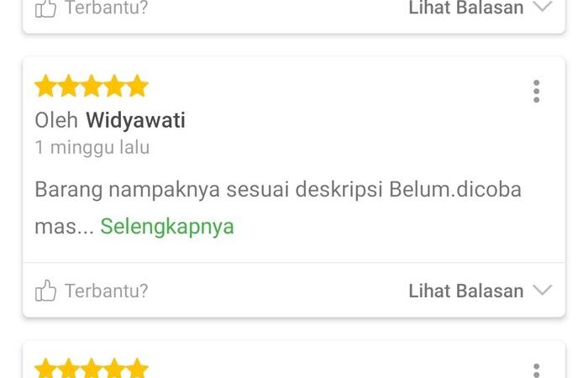Mark Widyawati's review helpful via Terbantu? label
The image size is (588, 378).
pos(107,291)
